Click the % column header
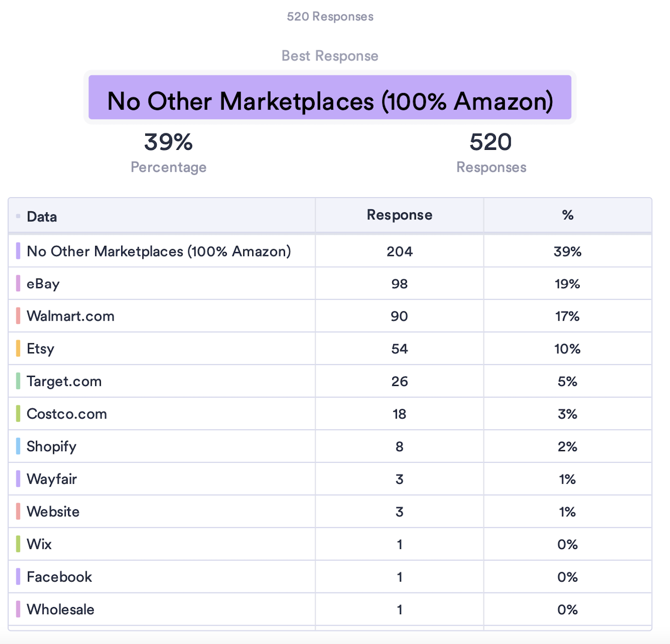The image size is (670, 644). tap(567, 215)
